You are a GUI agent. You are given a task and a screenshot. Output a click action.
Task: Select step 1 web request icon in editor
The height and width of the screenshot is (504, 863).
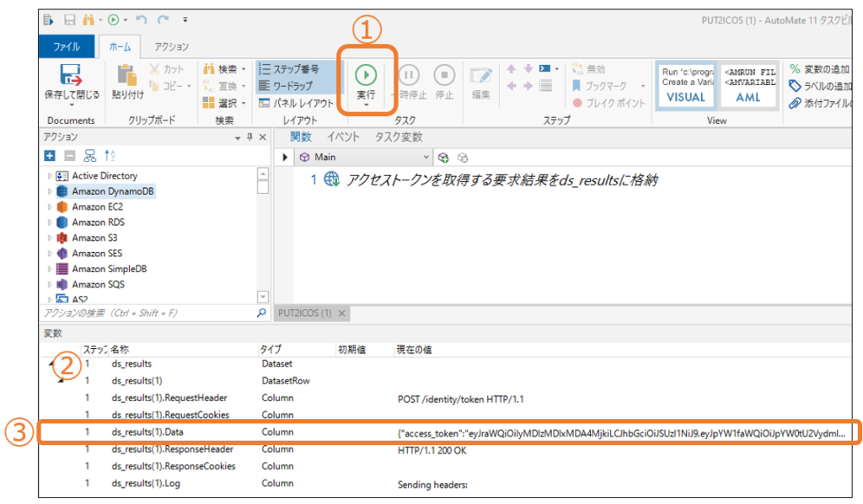[331, 180]
